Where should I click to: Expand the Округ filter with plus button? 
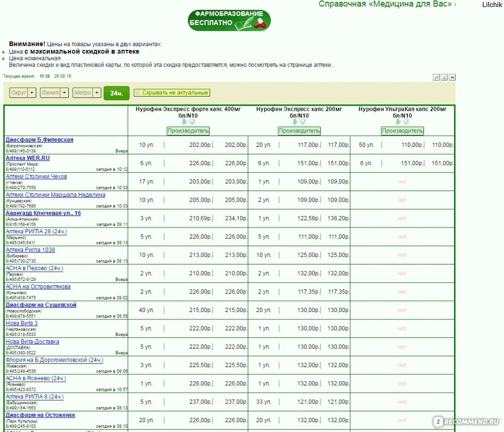tap(32, 93)
